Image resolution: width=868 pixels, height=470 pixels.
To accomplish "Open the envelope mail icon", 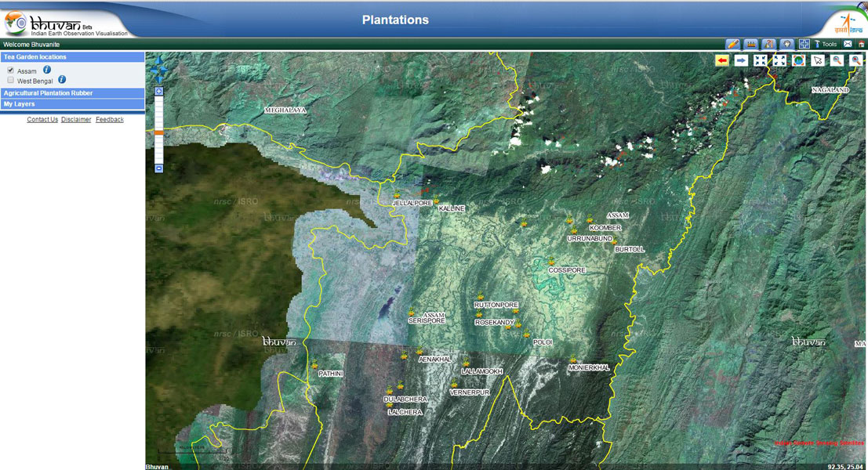I will click(848, 45).
